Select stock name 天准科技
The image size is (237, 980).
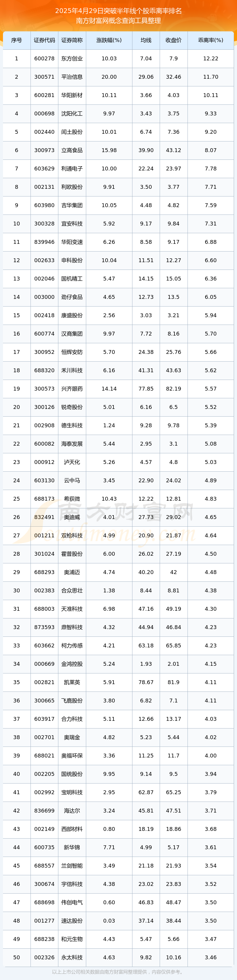tap(72, 609)
